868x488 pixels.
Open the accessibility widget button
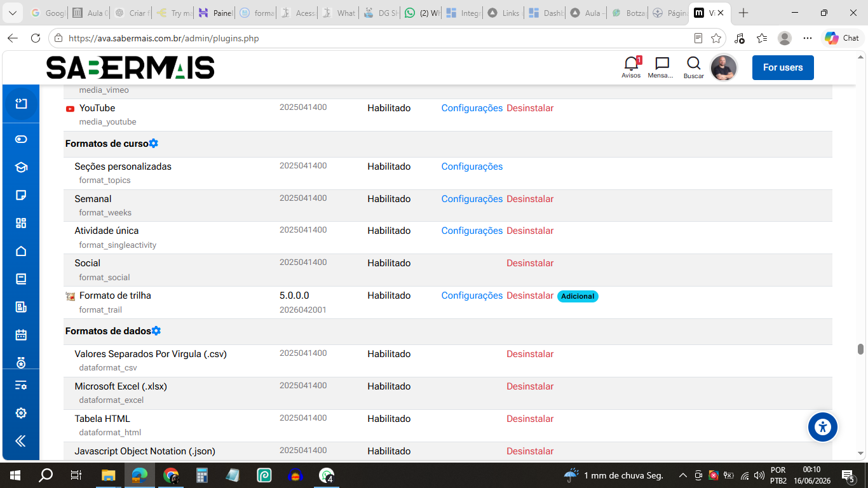[823, 427]
